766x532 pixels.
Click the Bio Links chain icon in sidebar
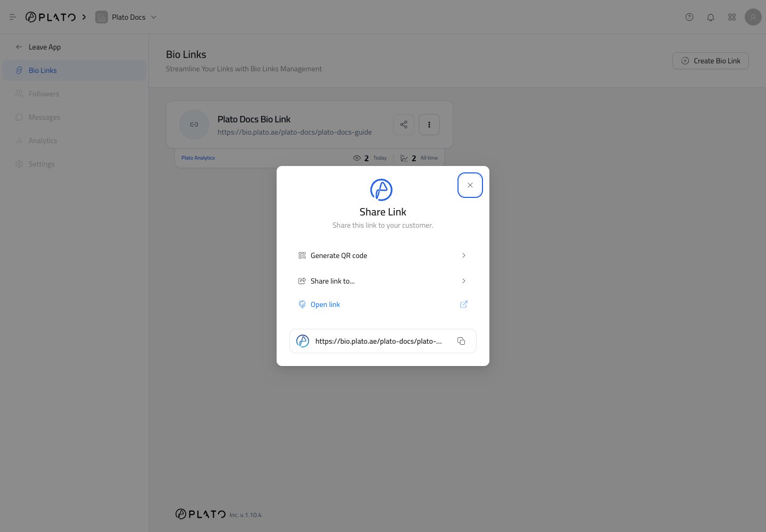(x=19, y=70)
